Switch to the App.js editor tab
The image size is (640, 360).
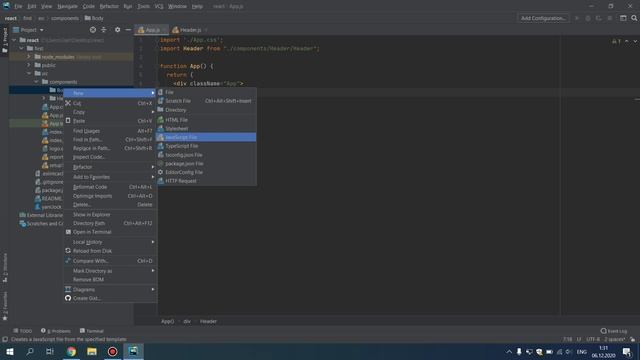pos(151,30)
